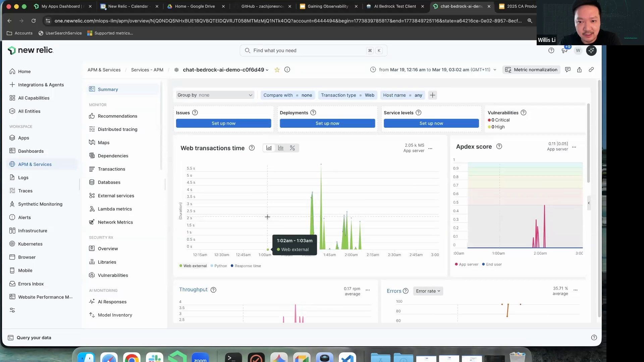Switch chart to bar view icon
Image resolution: width=644 pixels, height=362 pixels.
(281, 148)
